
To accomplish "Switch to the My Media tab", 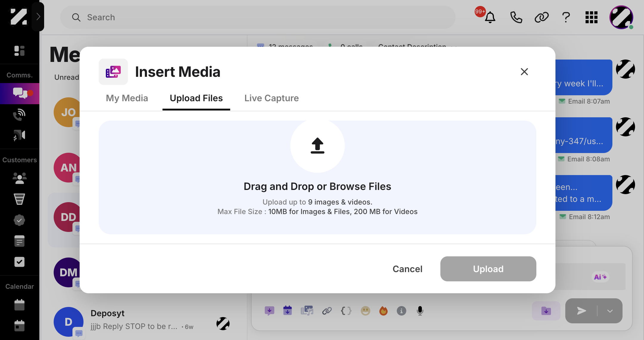I will [x=127, y=98].
